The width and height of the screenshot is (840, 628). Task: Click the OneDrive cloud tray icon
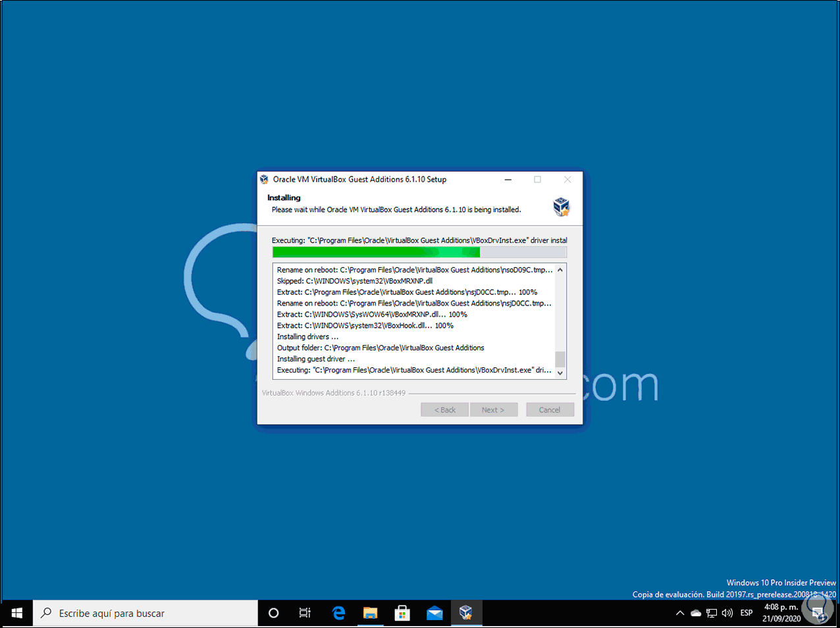coord(696,613)
